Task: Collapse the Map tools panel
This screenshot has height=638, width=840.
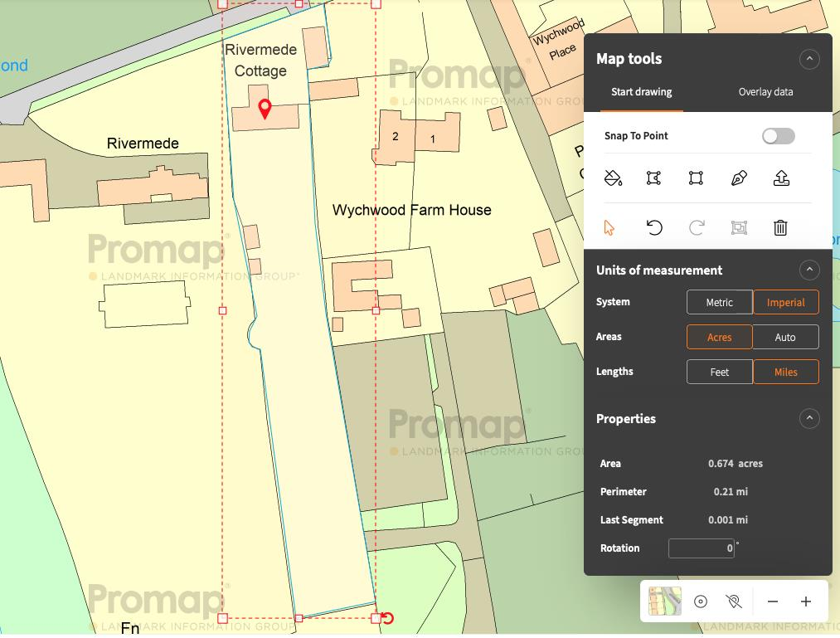Action: click(809, 59)
